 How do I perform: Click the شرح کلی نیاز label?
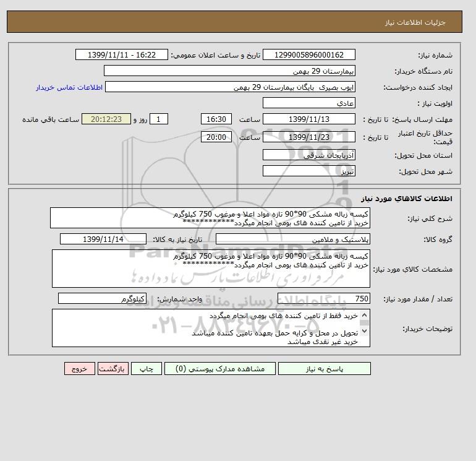click(430, 219)
